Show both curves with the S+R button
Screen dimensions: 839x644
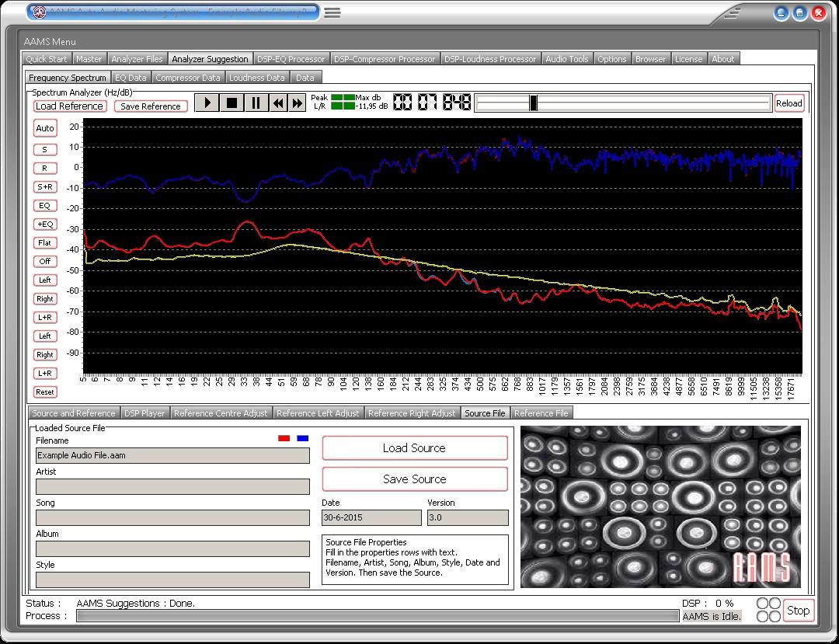[x=45, y=186]
